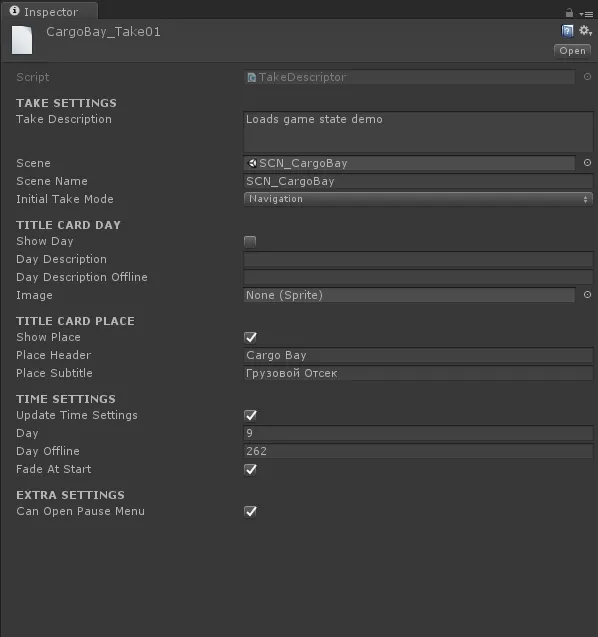This screenshot has height=637, width=598.
Task: Click the Script field picker circle
Action: [x=587, y=77]
